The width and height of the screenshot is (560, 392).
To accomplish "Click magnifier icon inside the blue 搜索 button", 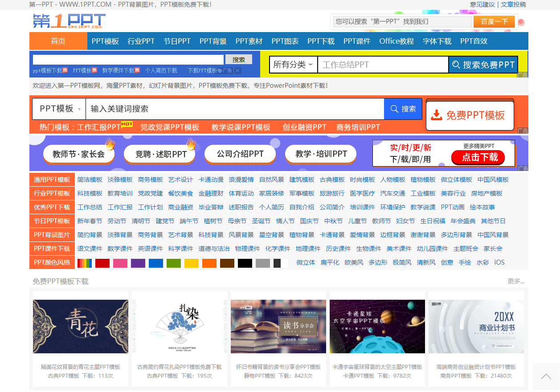I will tap(394, 109).
